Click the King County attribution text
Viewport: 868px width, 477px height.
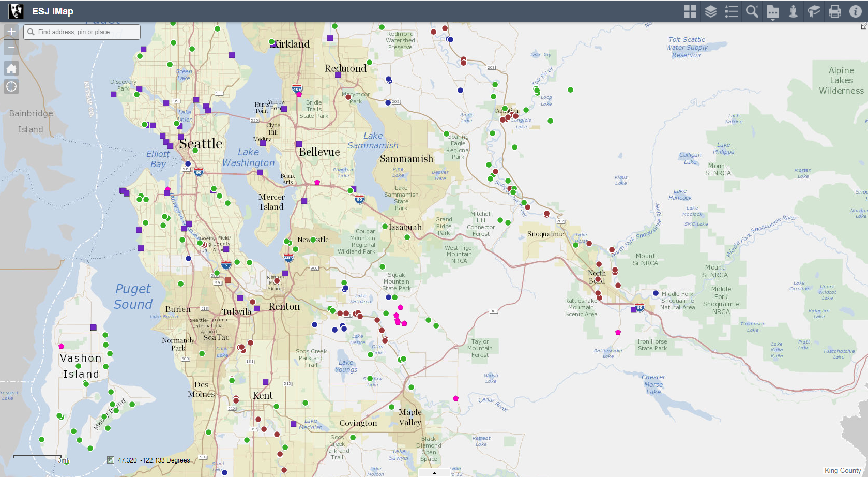[x=842, y=471]
